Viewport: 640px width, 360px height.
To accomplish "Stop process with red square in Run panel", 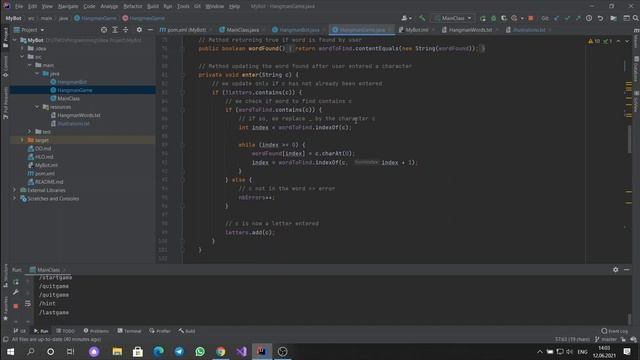I will click(x=16, y=306).
